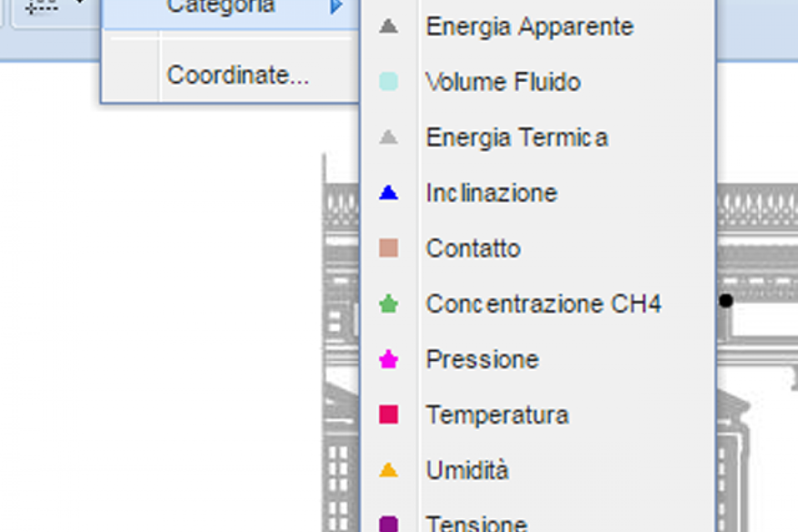Click the gray triangle Energia Apparente icon

pyautogui.click(x=388, y=27)
